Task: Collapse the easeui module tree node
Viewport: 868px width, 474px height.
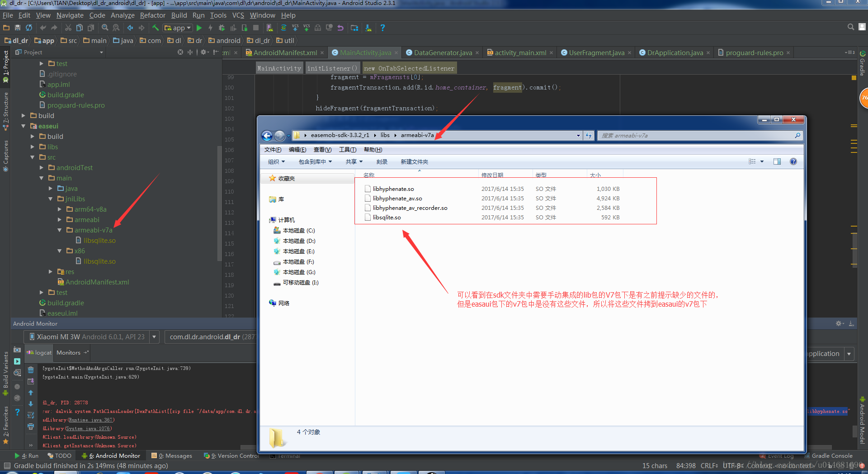Action: [x=24, y=126]
